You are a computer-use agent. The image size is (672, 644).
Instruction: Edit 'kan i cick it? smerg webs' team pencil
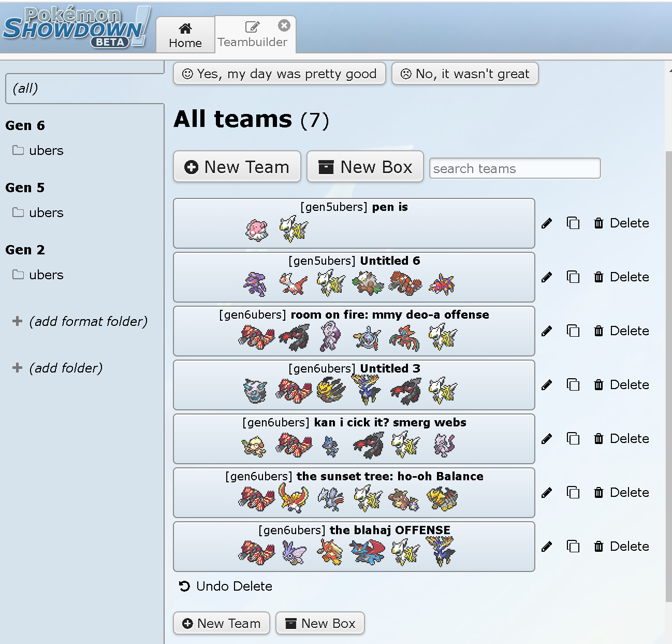[547, 439]
